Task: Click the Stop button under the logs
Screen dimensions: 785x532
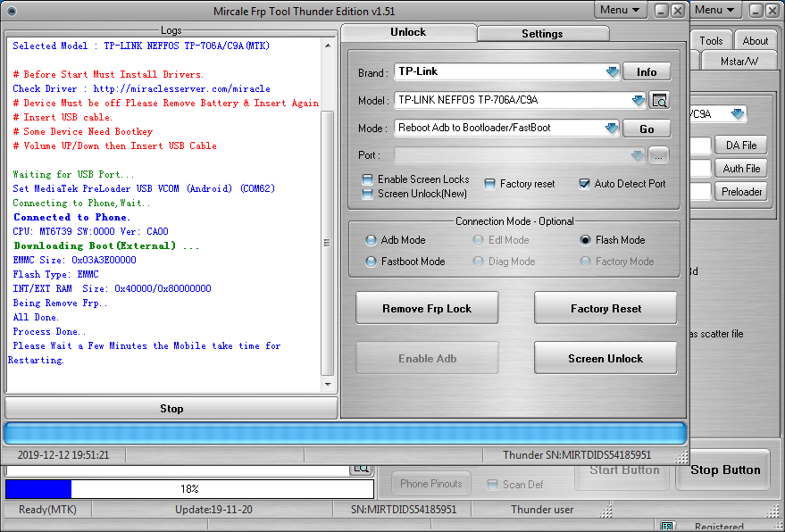Action: click(171, 409)
